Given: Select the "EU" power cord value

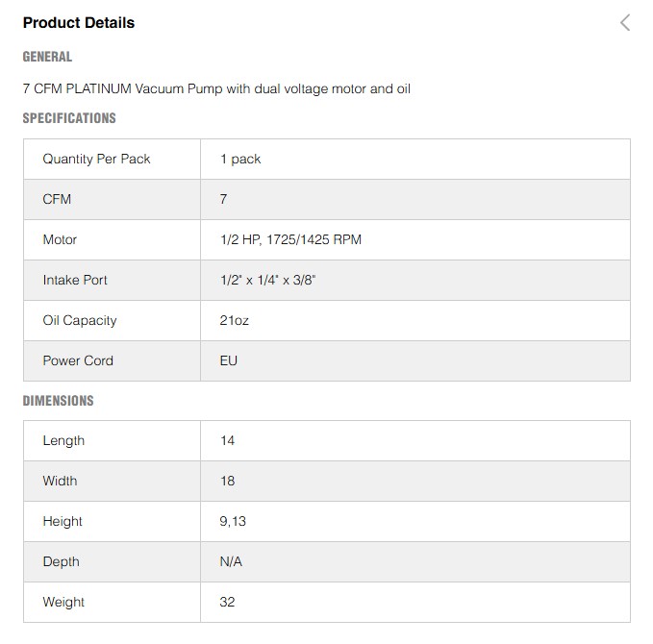Looking at the screenshot, I should (x=229, y=360).
